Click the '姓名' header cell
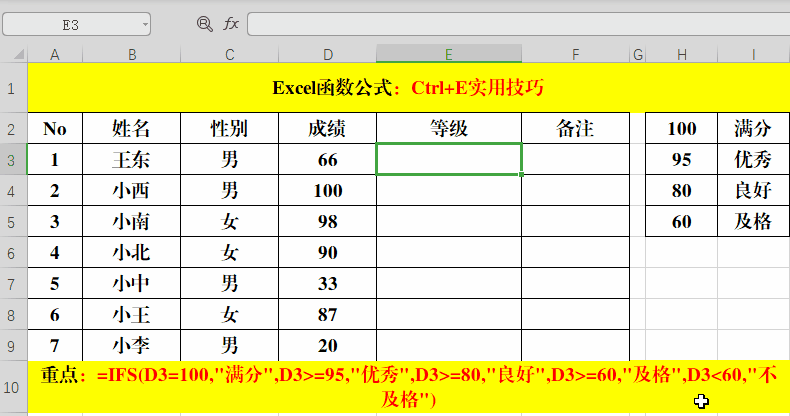Viewport: 790px width, 416px height. point(131,128)
